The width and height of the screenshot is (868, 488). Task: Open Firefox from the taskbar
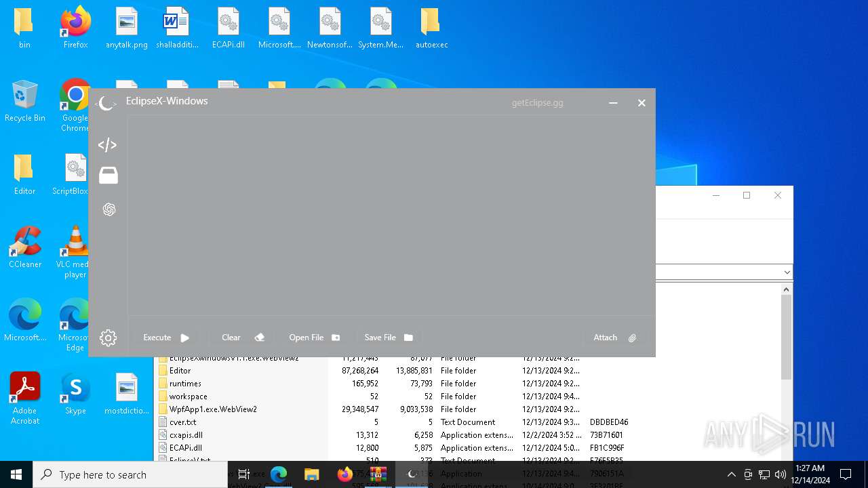(x=345, y=474)
